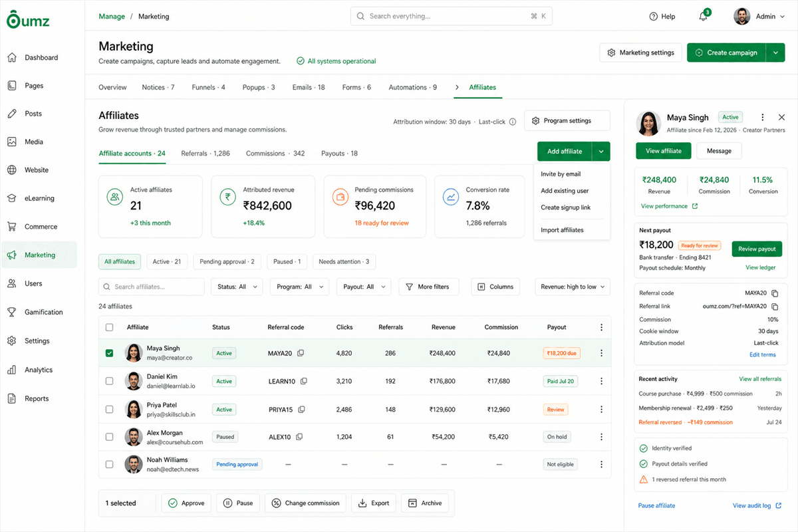Open Automations · 9 tab
798x532 pixels.
412,87
